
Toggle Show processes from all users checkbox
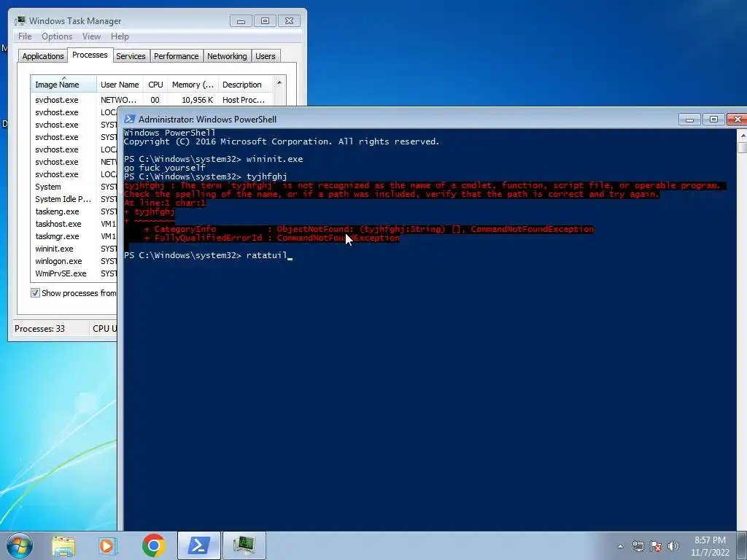point(35,293)
